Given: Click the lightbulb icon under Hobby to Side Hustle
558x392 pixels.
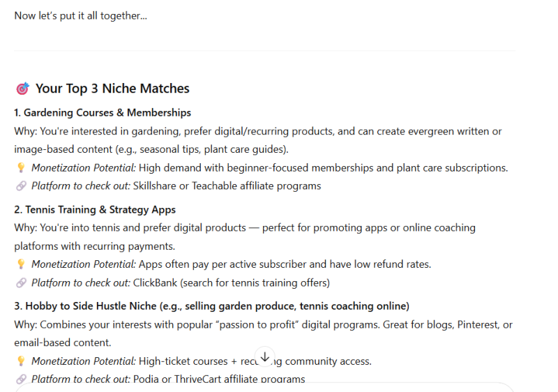Looking at the screenshot, I should 21,361.
